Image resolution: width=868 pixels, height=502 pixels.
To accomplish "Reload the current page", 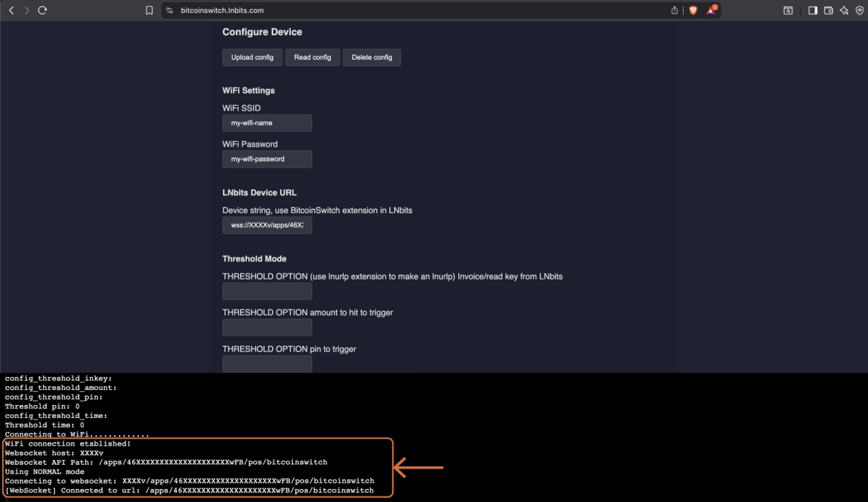I will point(43,10).
